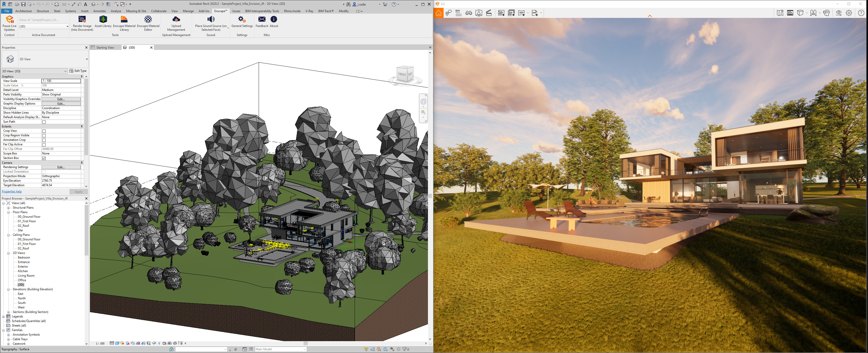
Task: Open the 3D View type dropdown
Action: coord(87,59)
